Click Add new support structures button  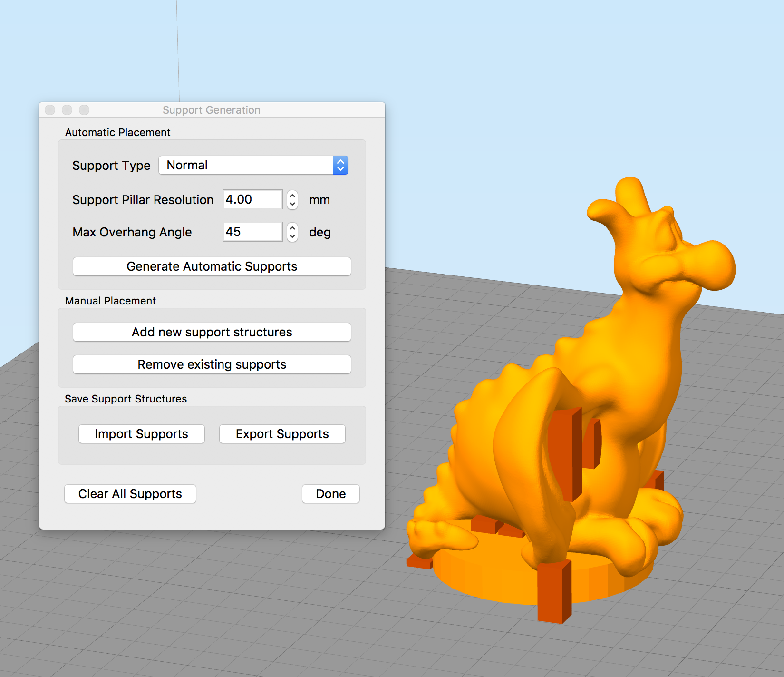click(212, 332)
